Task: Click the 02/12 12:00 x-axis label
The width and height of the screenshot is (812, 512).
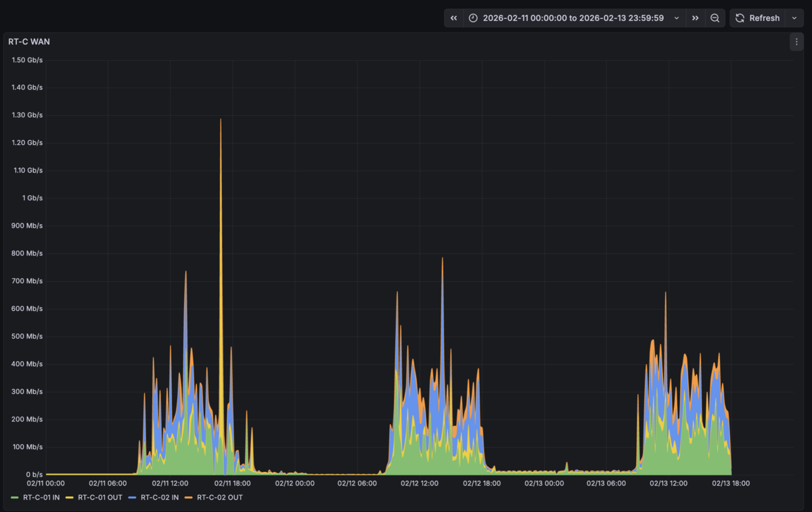Action: point(420,484)
